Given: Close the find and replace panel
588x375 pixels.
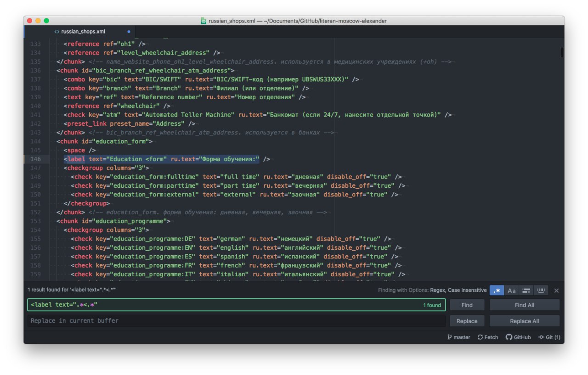Looking at the screenshot, I should 556,291.
